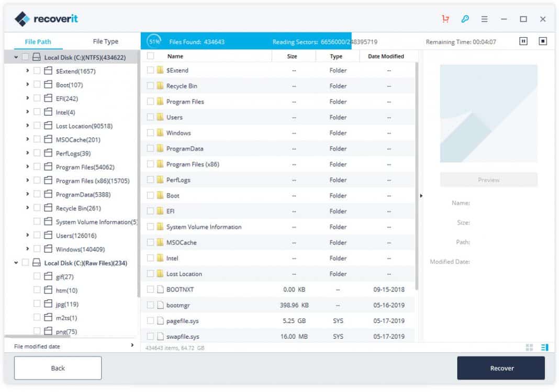Click the Windows folder icon in file list

160,132
